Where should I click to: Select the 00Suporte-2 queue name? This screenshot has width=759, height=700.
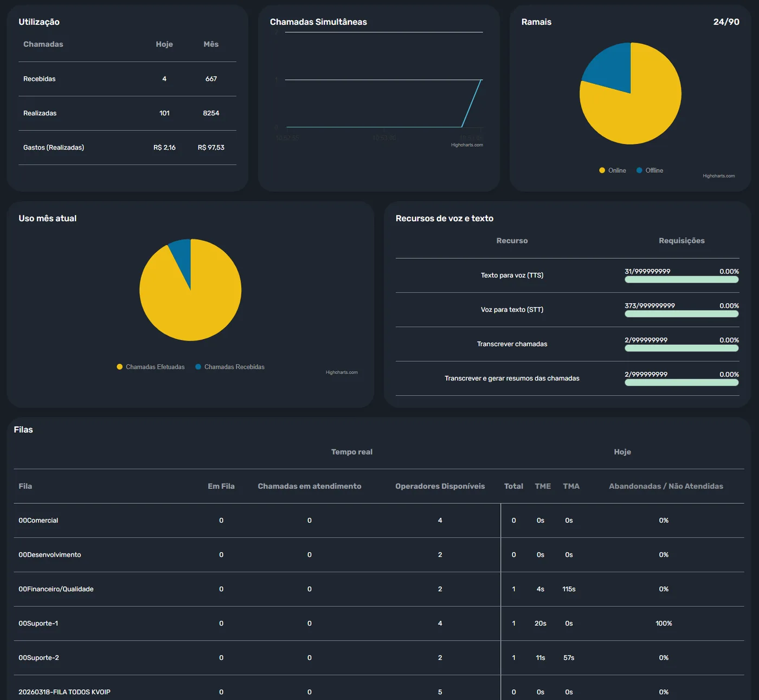point(39,658)
